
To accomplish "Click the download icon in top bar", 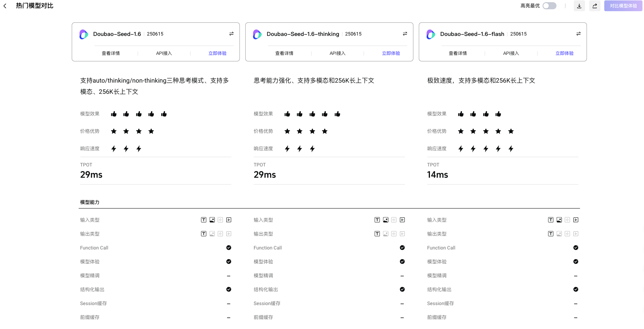I will pos(579,6).
